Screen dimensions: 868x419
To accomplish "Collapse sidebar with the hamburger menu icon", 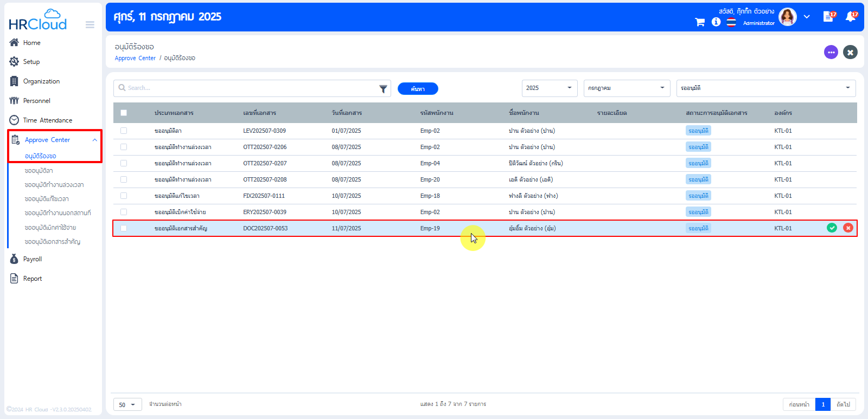I will click(90, 25).
